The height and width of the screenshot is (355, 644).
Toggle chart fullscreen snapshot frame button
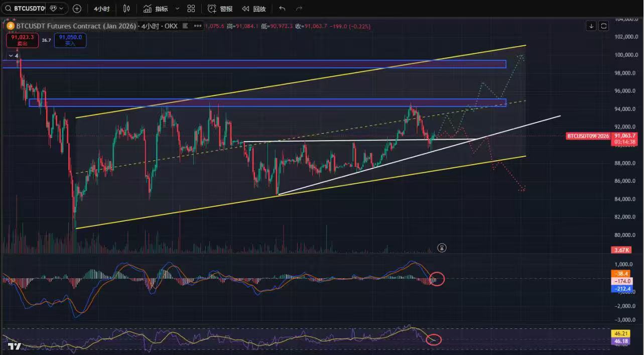click(x=604, y=26)
